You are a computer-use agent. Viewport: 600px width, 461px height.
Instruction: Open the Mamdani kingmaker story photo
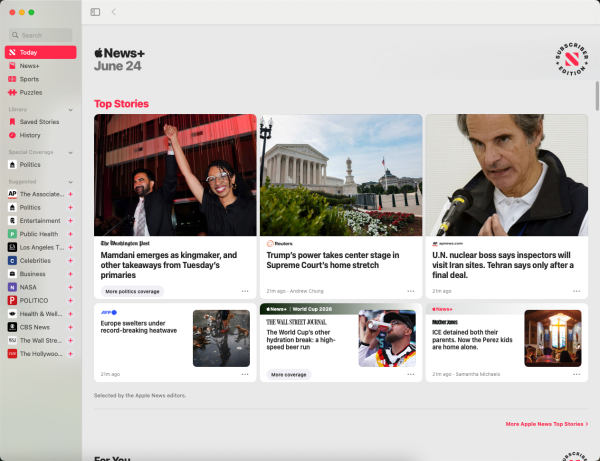(x=175, y=175)
